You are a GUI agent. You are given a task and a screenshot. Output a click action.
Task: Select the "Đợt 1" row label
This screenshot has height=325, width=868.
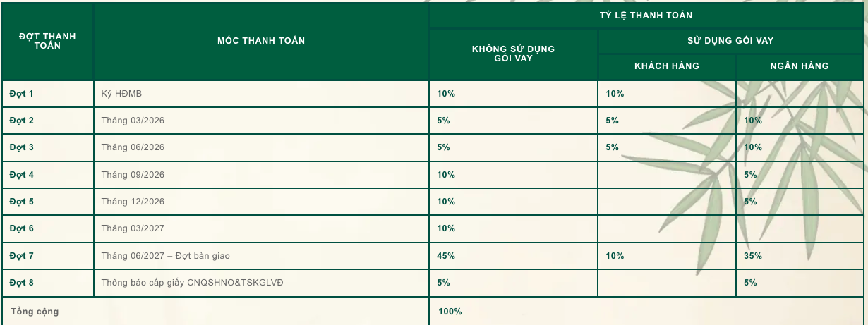[x=22, y=94]
